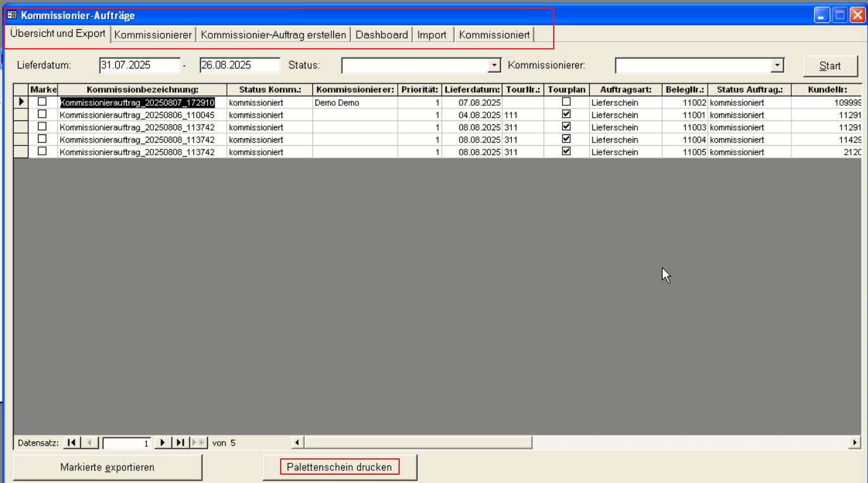The image size is (868, 483).
Task: Select the Import tab
Action: pyautogui.click(x=432, y=35)
